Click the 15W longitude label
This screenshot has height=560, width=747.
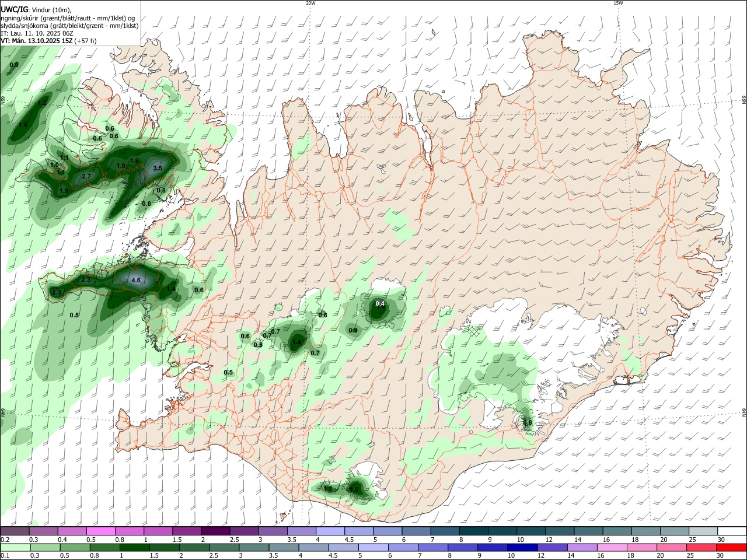(x=618, y=3)
